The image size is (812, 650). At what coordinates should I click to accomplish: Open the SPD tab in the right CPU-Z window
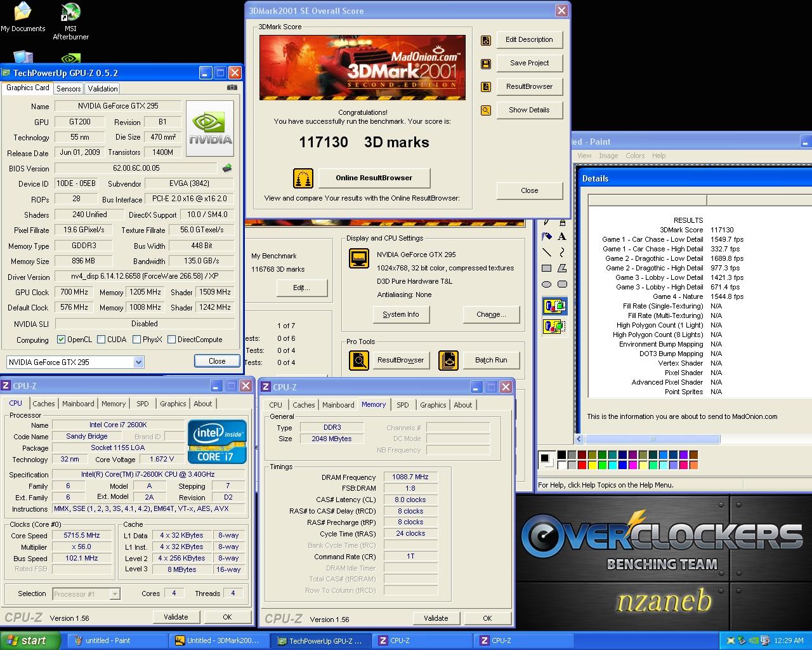pyautogui.click(x=403, y=405)
